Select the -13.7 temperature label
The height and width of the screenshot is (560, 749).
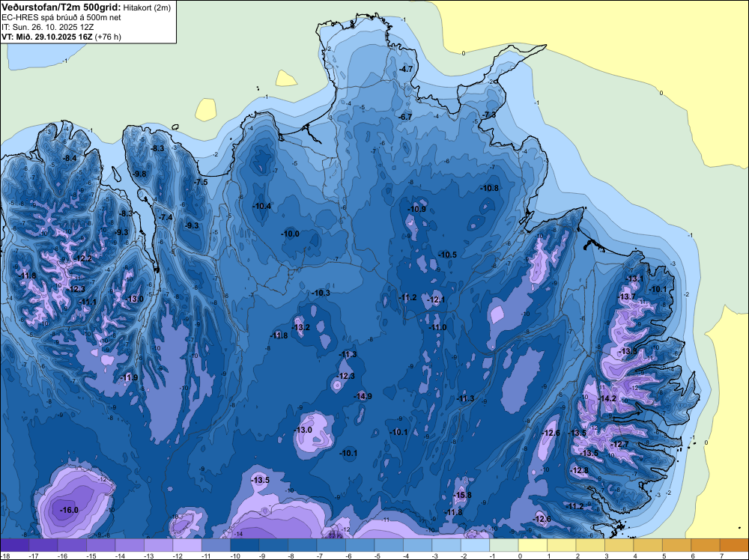(627, 296)
